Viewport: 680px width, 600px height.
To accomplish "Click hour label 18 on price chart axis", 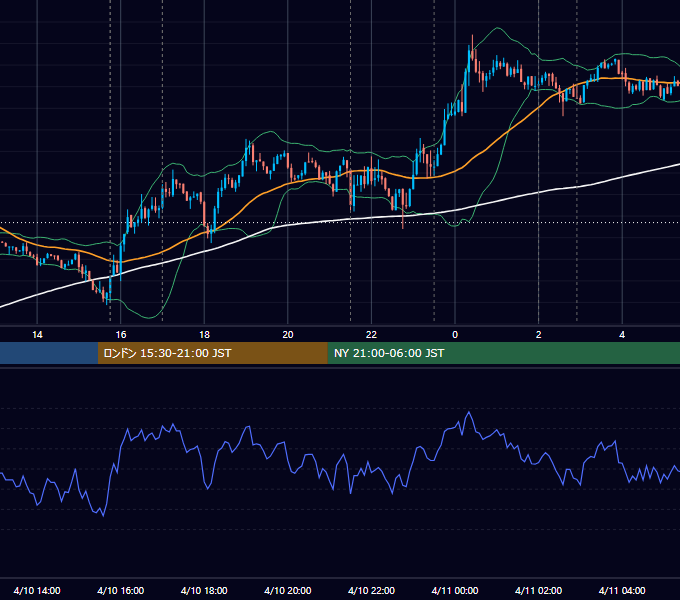I will (x=204, y=335).
